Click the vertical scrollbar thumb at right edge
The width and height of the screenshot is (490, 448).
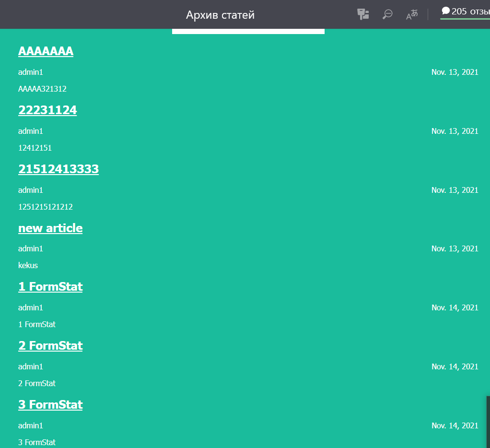pyautogui.click(x=488, y=422)
